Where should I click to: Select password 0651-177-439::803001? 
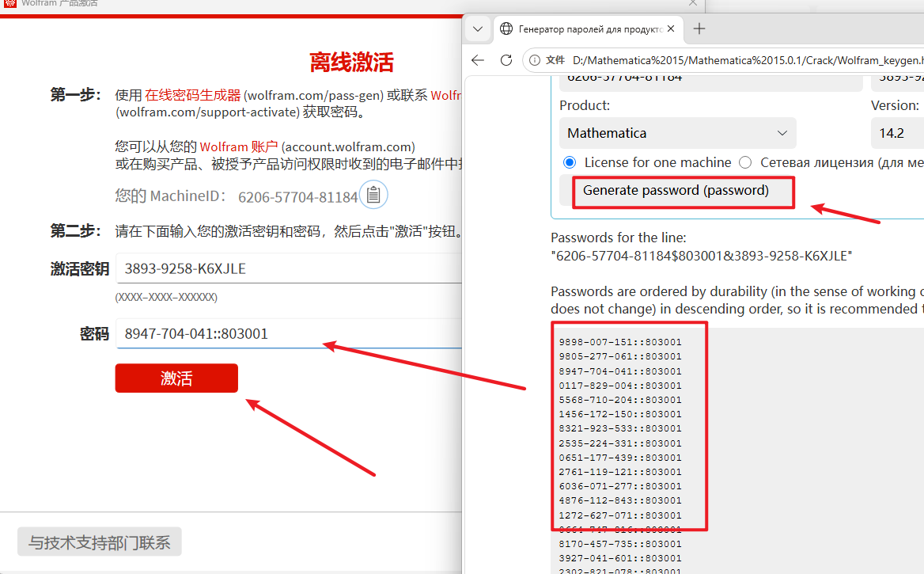tap(620, 457)
